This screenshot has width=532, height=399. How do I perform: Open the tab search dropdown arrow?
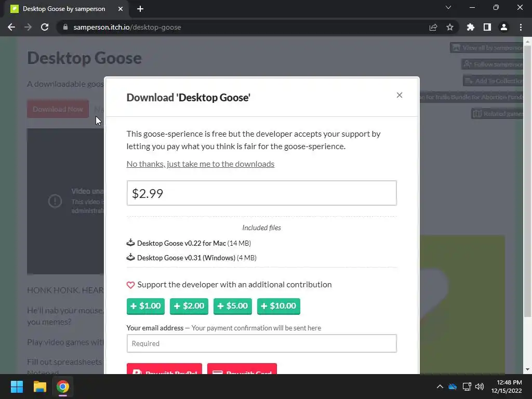448,7
